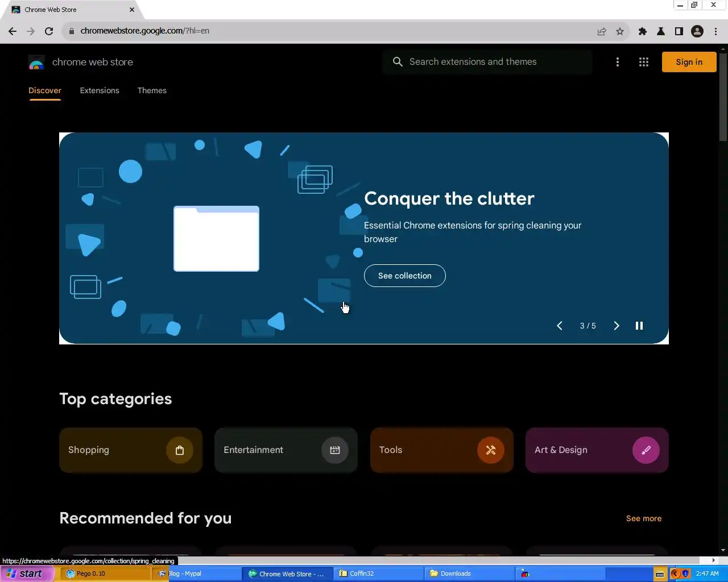Click the vertical scrollbar thumb
Viewport: 728px width, 582px height.
coord(723,97)
